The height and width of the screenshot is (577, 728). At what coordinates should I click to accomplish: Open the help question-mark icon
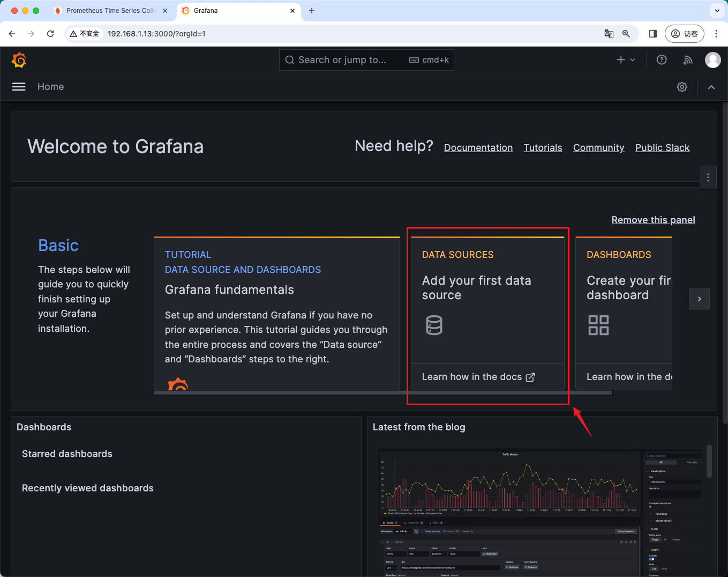pos(662,60)
